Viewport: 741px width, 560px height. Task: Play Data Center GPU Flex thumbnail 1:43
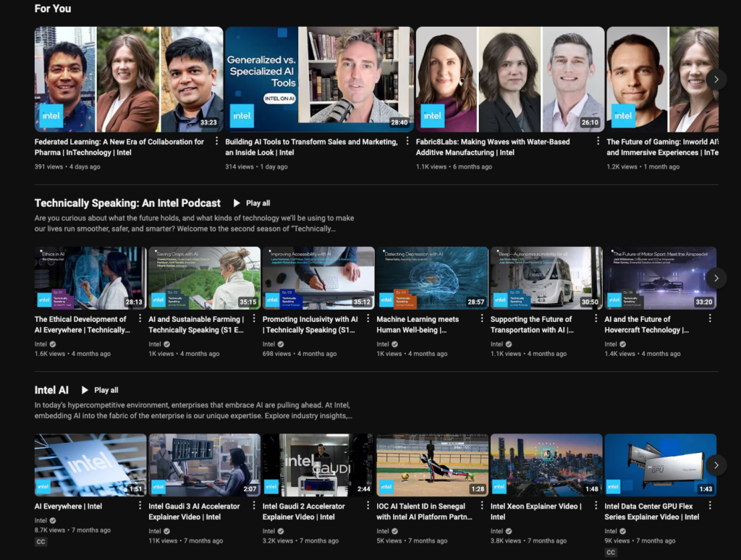click(x=660, y=465)
